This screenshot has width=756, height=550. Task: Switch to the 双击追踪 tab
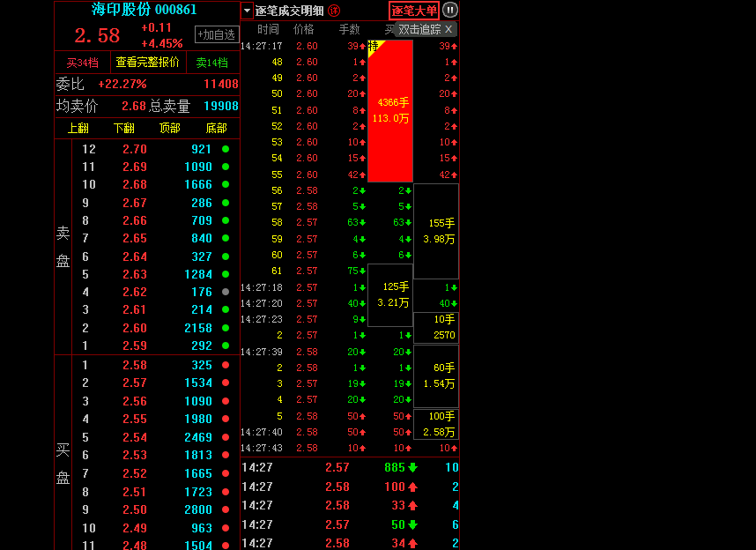tap(422, 29)
